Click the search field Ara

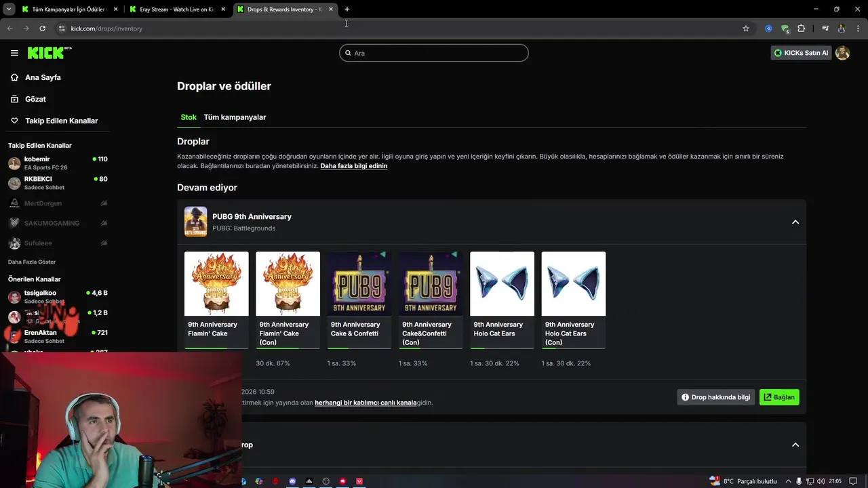(434, 53)
